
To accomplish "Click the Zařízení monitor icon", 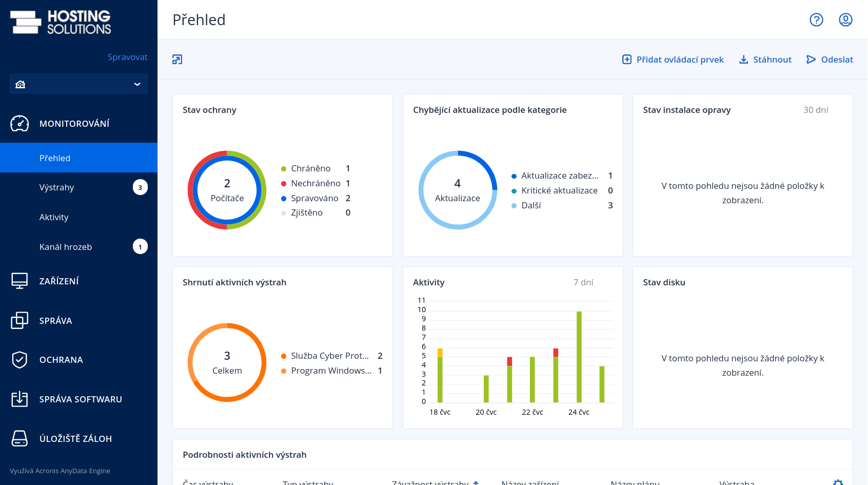I will (x=19, y=281).
